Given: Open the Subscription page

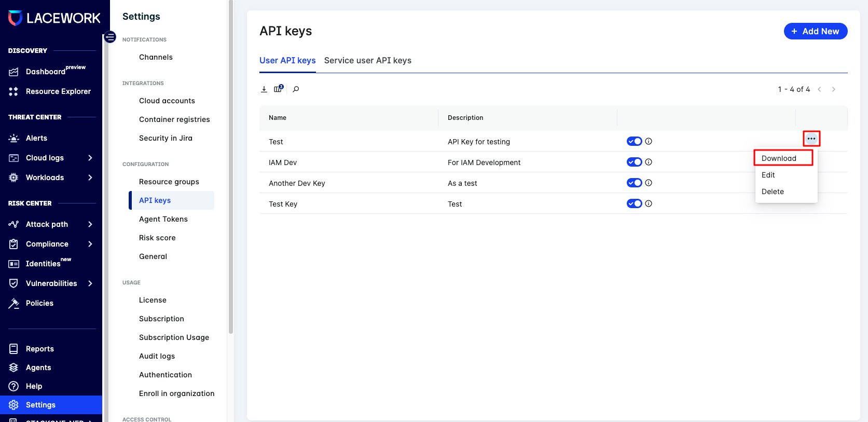Looking at the screenshot, I should pos(161,319).
